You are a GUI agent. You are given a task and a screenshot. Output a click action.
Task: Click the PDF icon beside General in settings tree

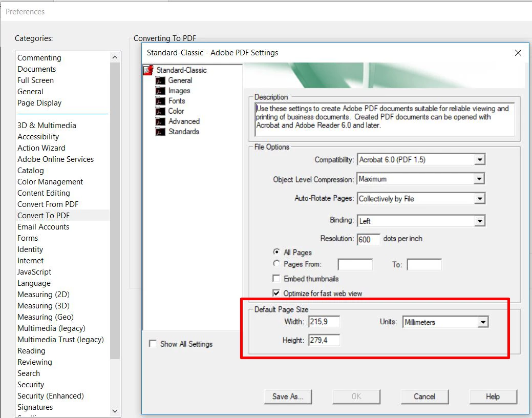click(160, 80)
